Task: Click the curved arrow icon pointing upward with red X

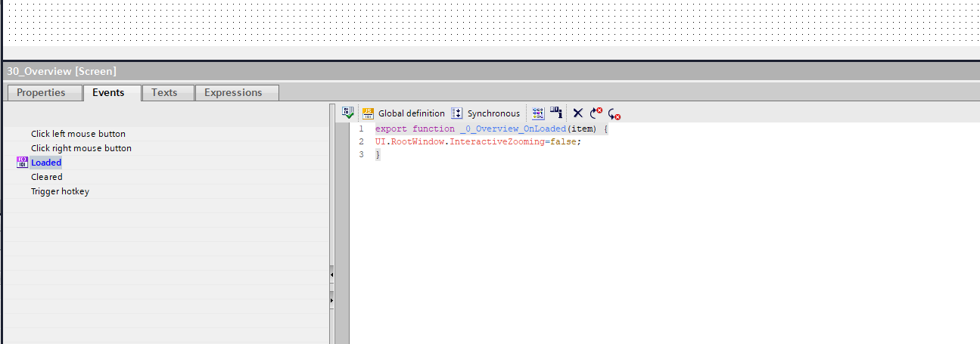Action: 596,113
